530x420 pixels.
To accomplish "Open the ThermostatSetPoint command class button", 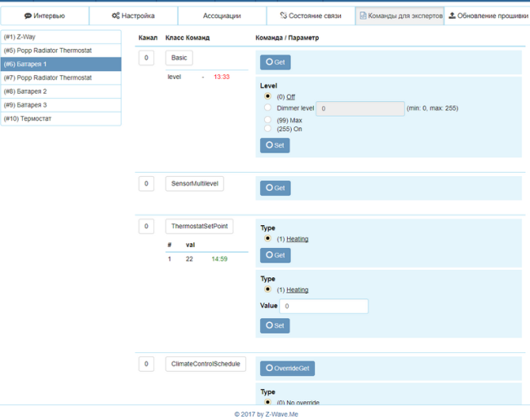I will pos(199,226).
